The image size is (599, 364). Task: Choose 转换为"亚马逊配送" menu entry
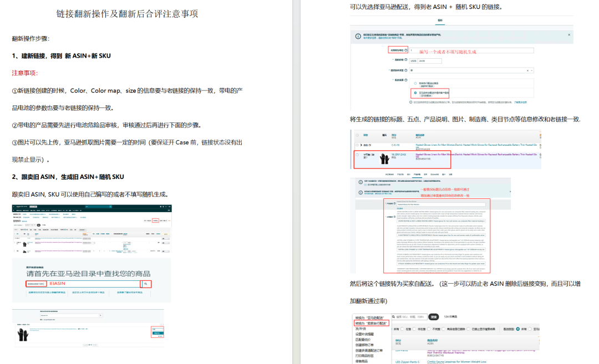click(369, 317)
